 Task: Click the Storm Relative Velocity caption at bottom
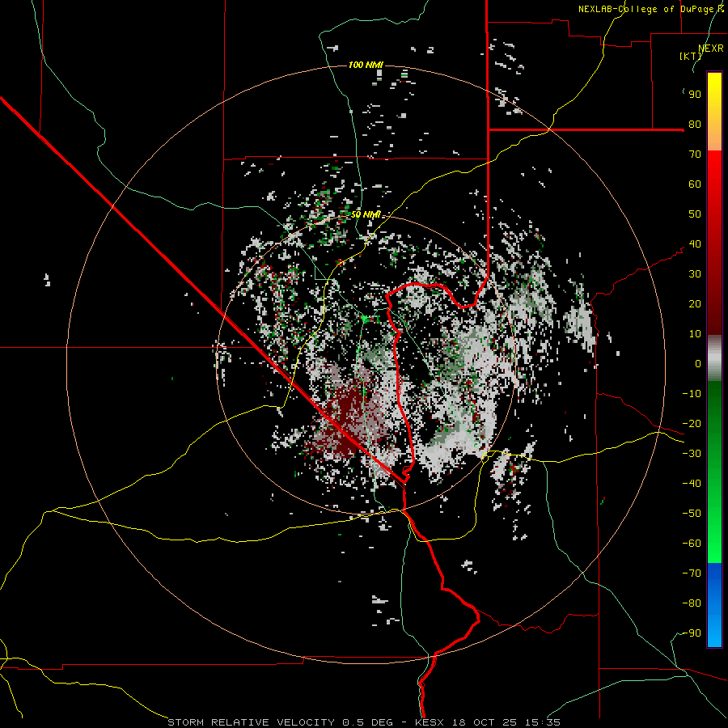tap(363, 722)
